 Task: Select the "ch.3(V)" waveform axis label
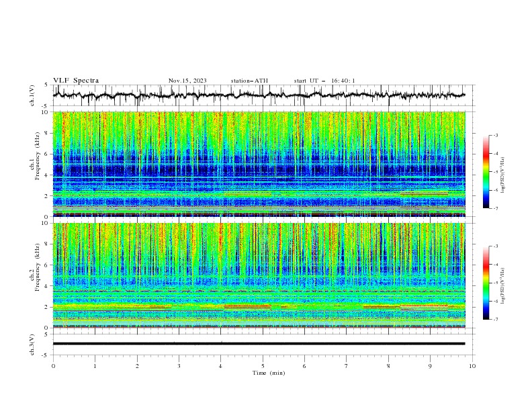coord(32,345)
